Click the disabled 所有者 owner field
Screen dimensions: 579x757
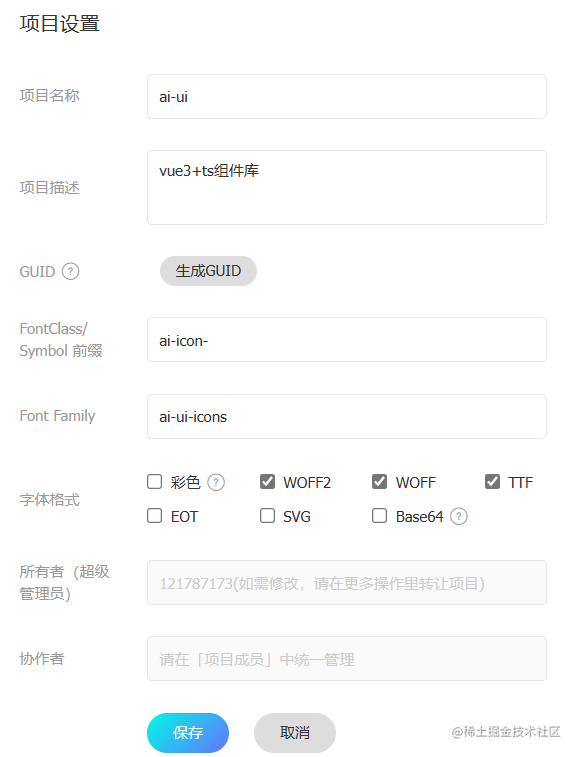point(347,582)
